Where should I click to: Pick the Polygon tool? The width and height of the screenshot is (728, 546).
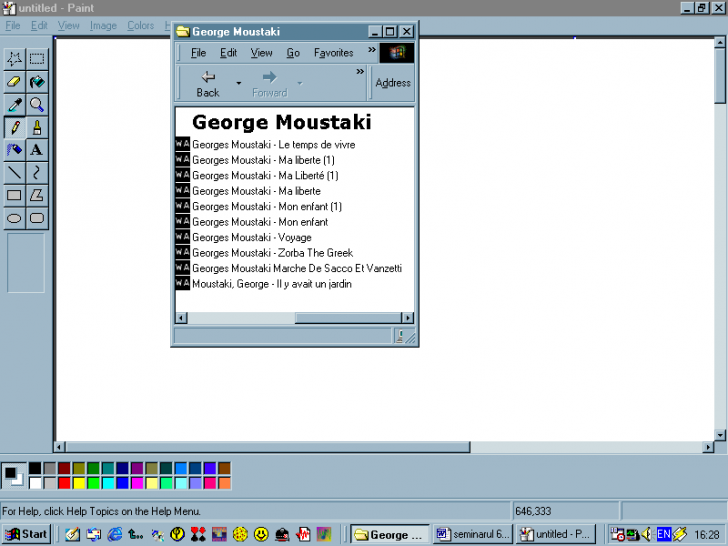[x=37, y=195]
